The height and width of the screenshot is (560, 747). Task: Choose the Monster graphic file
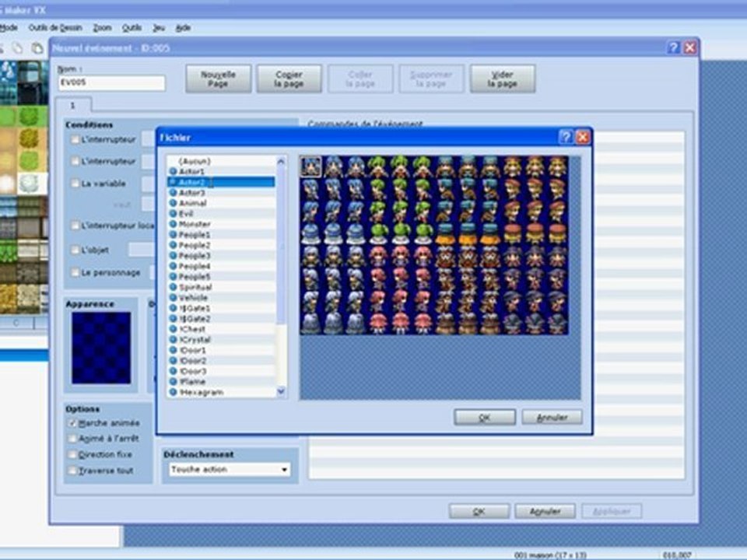coord(221,224)
